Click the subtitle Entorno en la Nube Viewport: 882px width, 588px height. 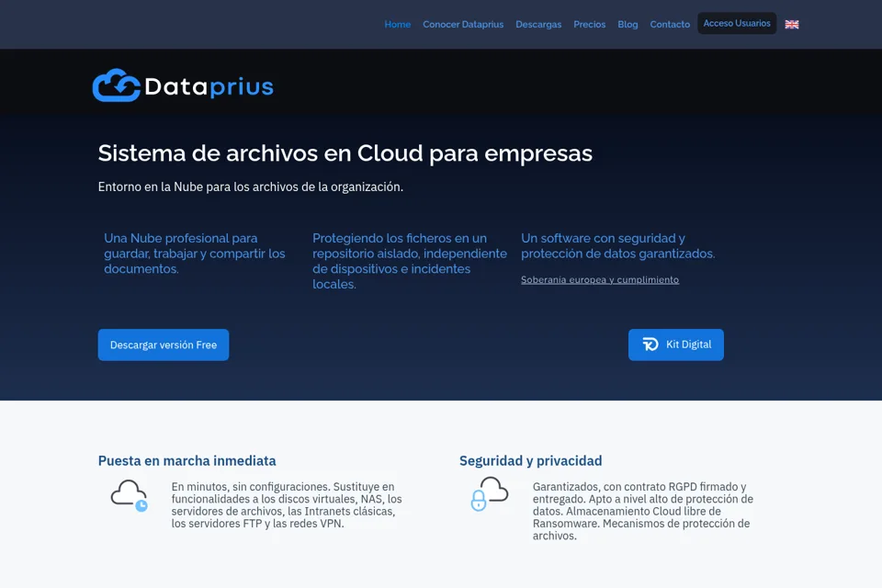coord(250,187)
